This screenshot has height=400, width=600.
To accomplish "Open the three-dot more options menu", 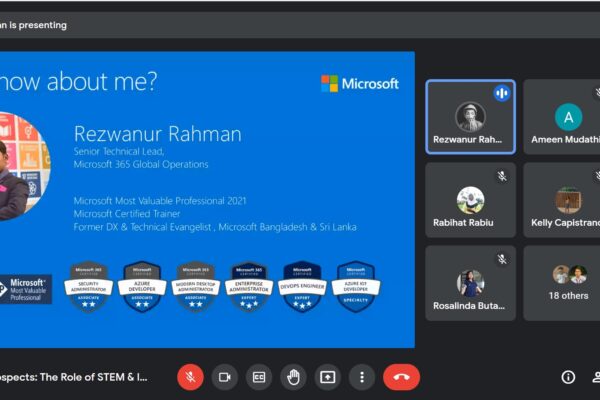I will (361, 377).
